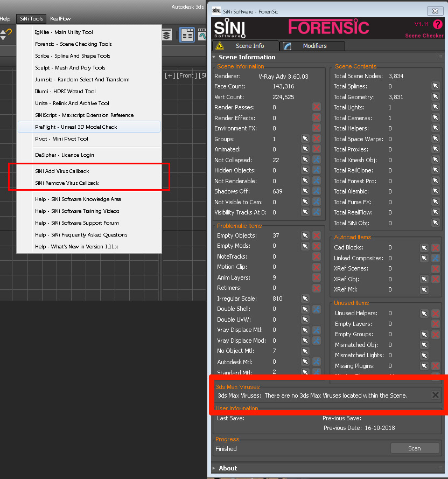This screenshot has height=479, width=448.
Task: Click the [Front] viewport label
Action: (187, 75)
